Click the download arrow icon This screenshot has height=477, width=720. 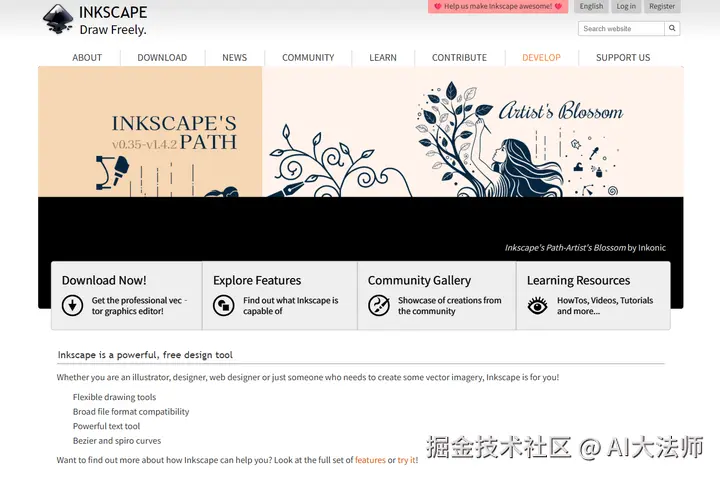(73, 305)
